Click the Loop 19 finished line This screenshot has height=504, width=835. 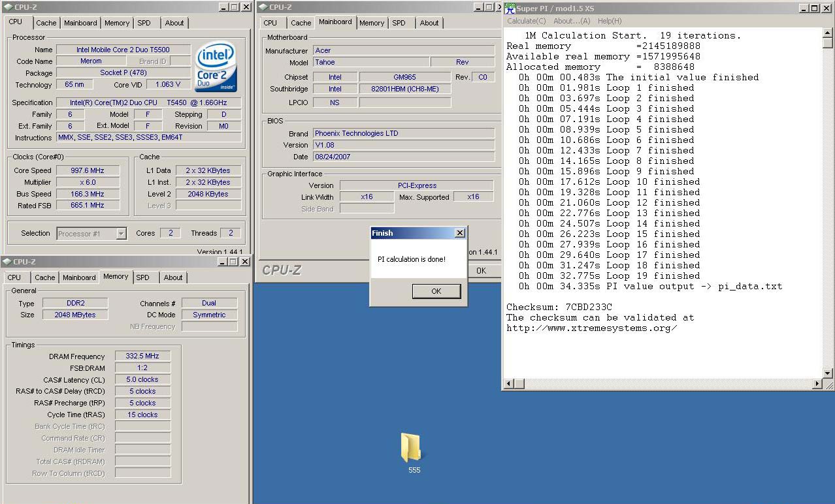(x=609, y=276)
